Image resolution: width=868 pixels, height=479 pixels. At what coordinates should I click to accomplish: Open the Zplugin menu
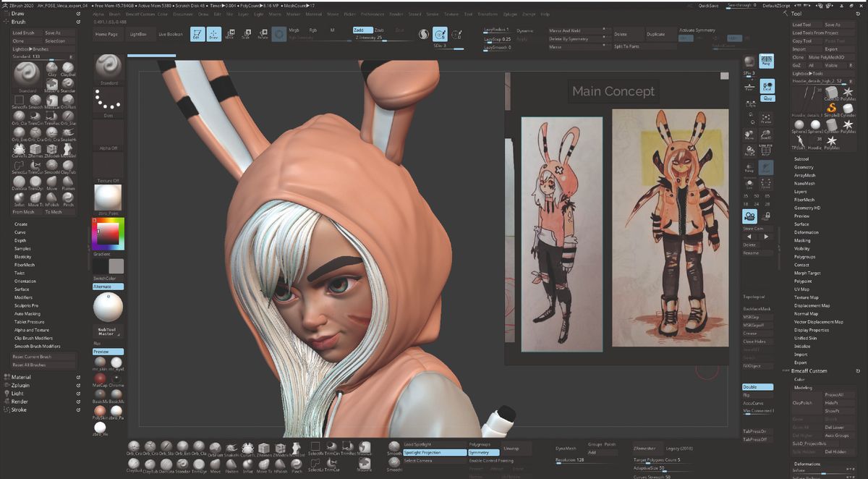[x=511, y=13]
